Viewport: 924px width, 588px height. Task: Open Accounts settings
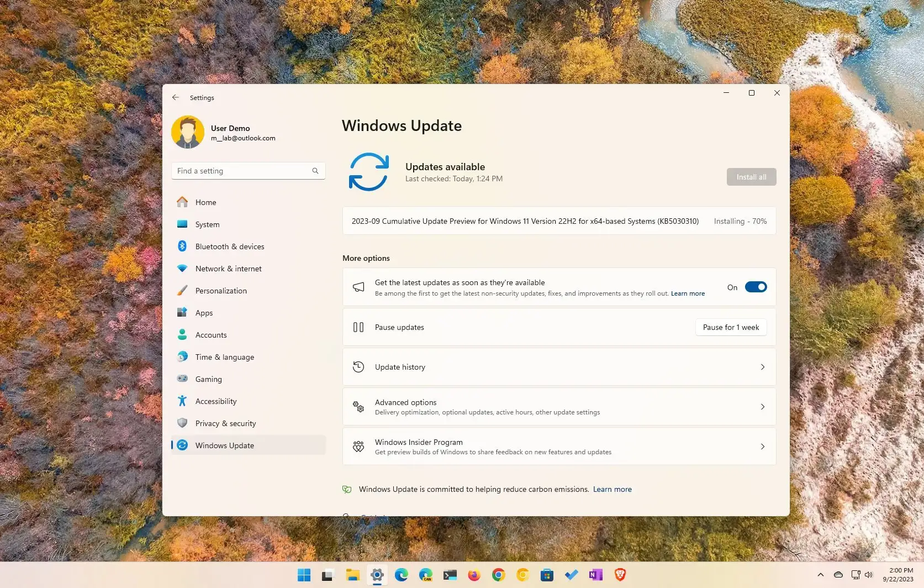tap(211, 335)
